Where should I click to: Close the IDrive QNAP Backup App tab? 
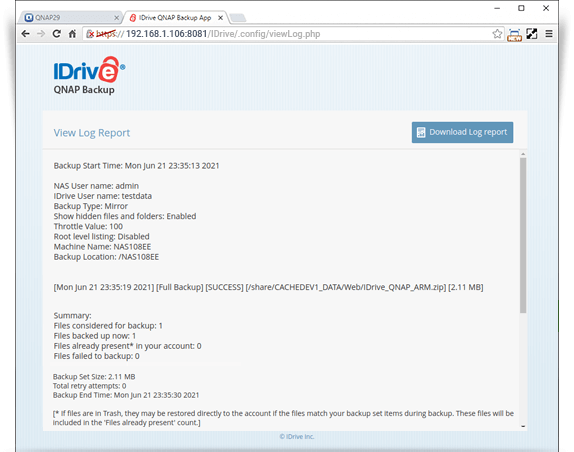pos(220,18)
